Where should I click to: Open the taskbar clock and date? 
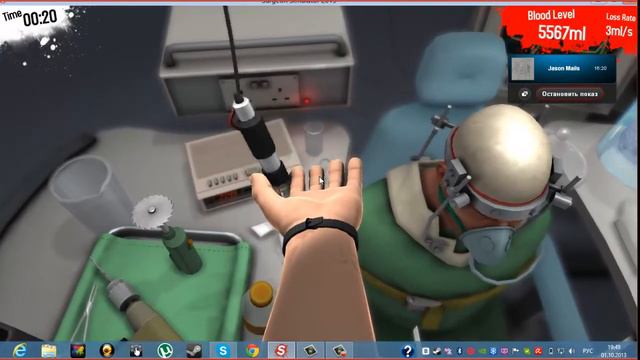pyautogui.click(x=613, y=351)
